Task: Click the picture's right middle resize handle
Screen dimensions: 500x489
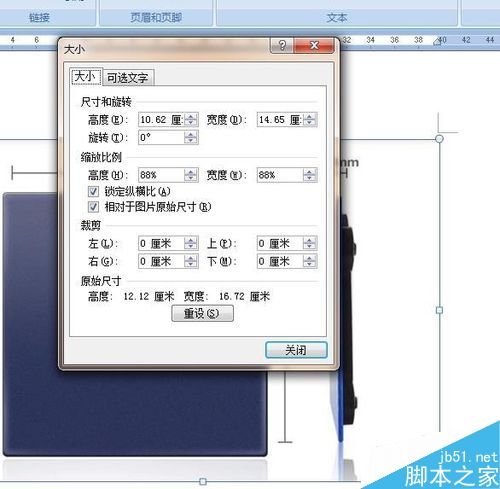Action: [440, 310]
